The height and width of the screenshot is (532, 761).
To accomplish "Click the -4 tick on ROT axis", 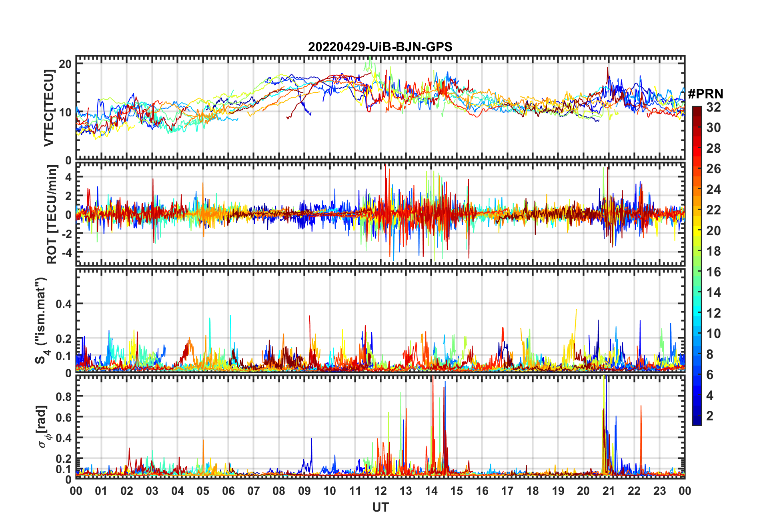I will (x=66, y=252).
